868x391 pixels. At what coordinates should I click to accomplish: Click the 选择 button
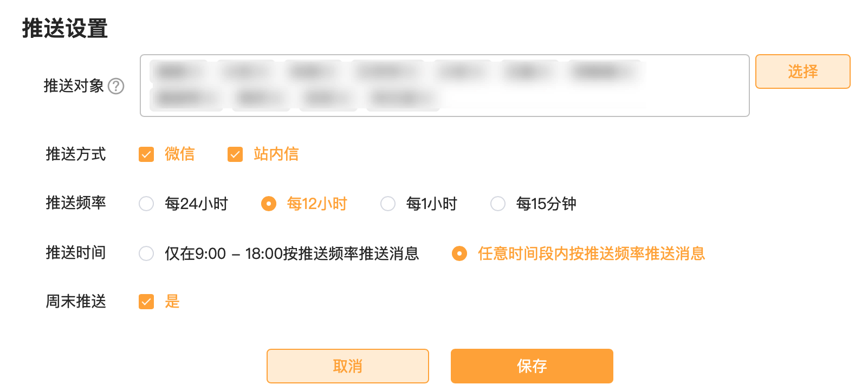click(802, 71)
